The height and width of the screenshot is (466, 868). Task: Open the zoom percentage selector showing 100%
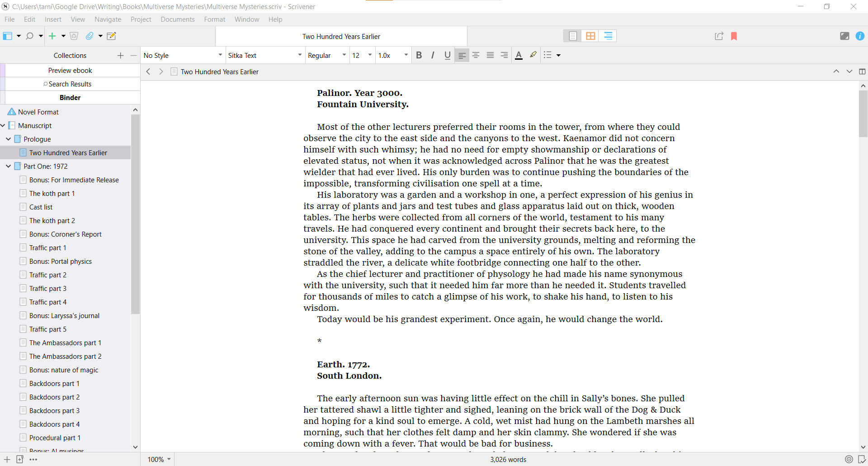coord(158,460)
